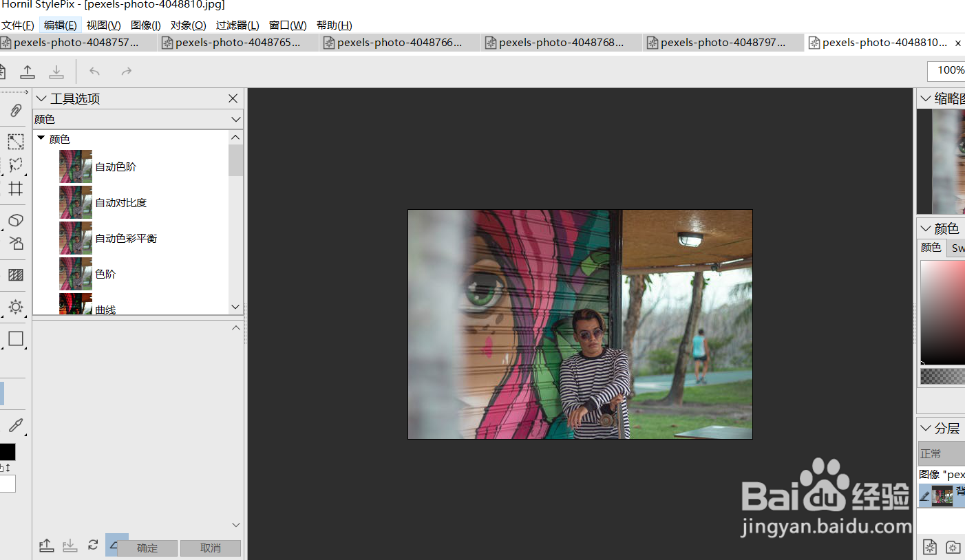Swap foreground and background colors
The image size is (965, 560).
[6, 468]
